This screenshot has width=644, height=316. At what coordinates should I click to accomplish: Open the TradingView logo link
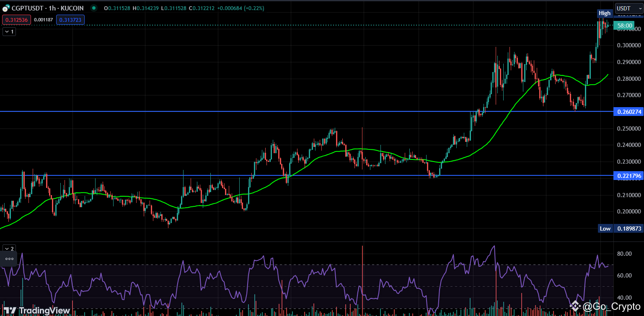click(37, 310)
